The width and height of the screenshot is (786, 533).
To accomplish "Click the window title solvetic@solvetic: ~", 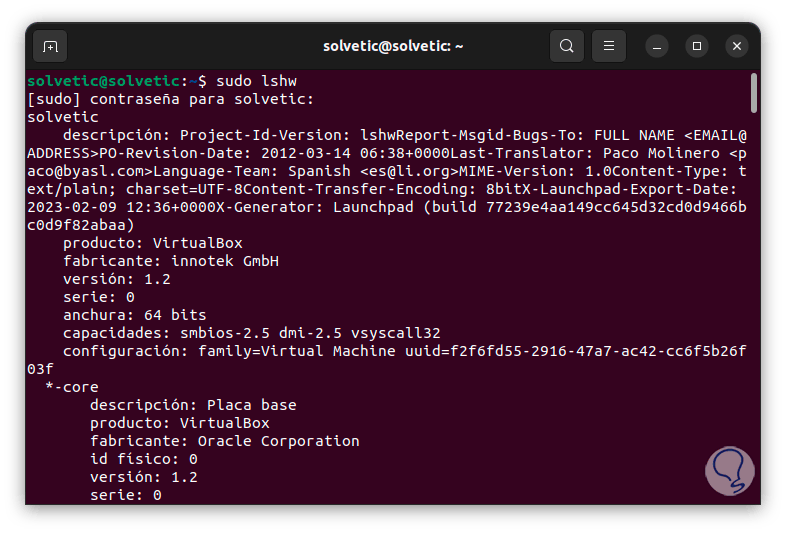I will [393, 46].
